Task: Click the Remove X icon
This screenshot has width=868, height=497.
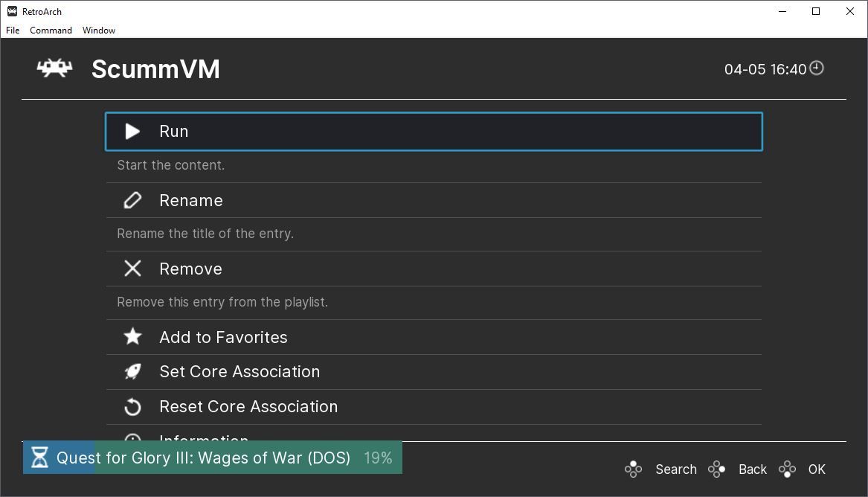Action: (132, 269)
